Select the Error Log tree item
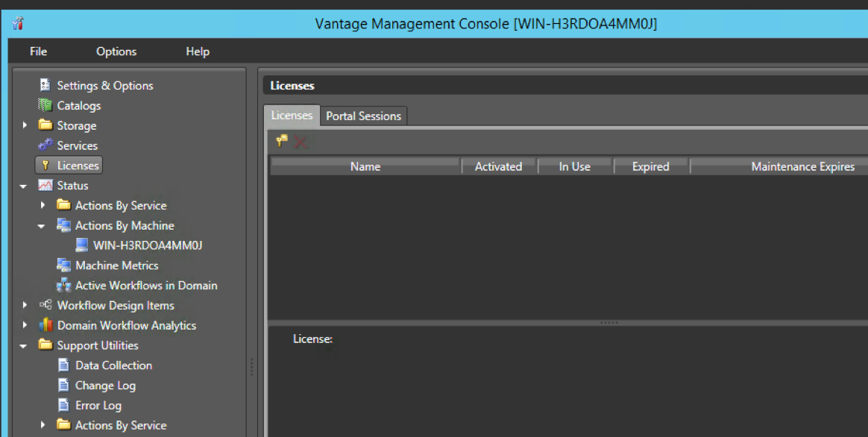This screenshot has height=437, width=868. click(98, 405)
